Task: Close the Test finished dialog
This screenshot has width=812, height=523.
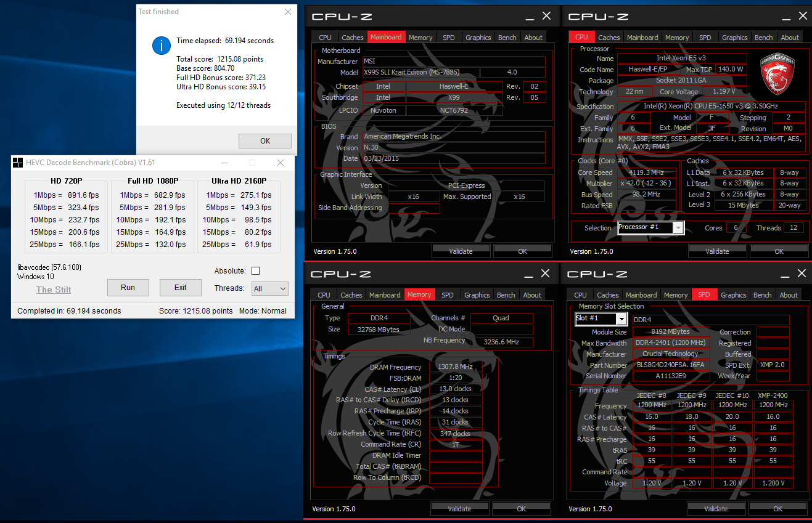Action: [288, 12]
